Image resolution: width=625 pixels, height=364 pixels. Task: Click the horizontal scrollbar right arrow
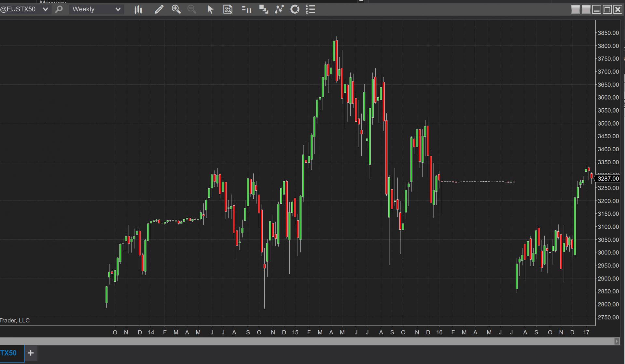617,341
